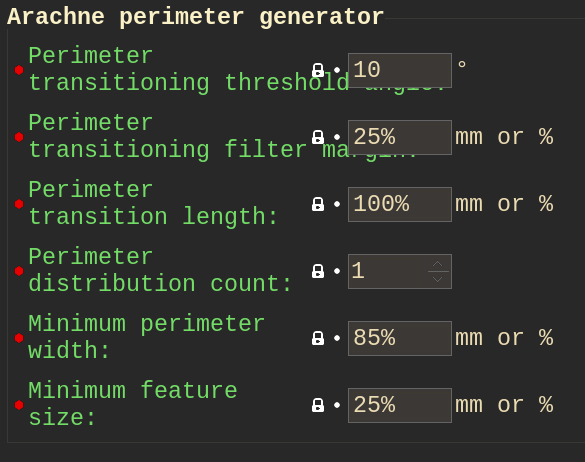This screenshot has height=462, width=585.
Task: Click the lock icon for transitioning threshold angle
Action: pyautogui.click(x=318, y=70)
